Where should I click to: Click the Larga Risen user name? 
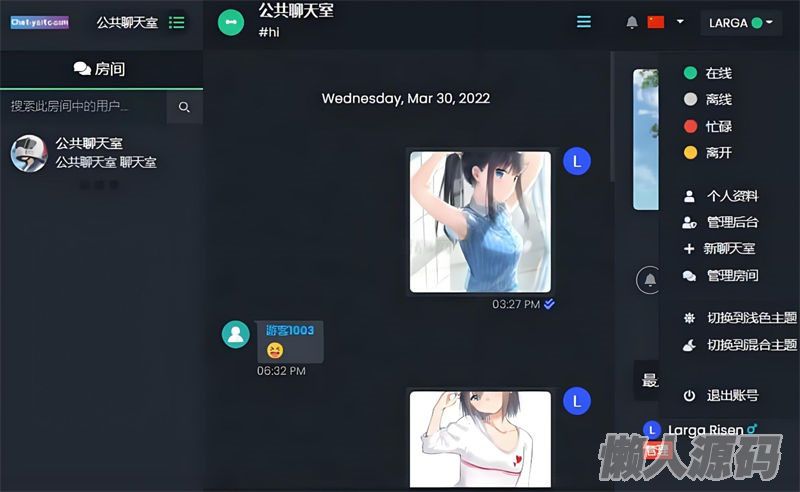pos(706,430)
